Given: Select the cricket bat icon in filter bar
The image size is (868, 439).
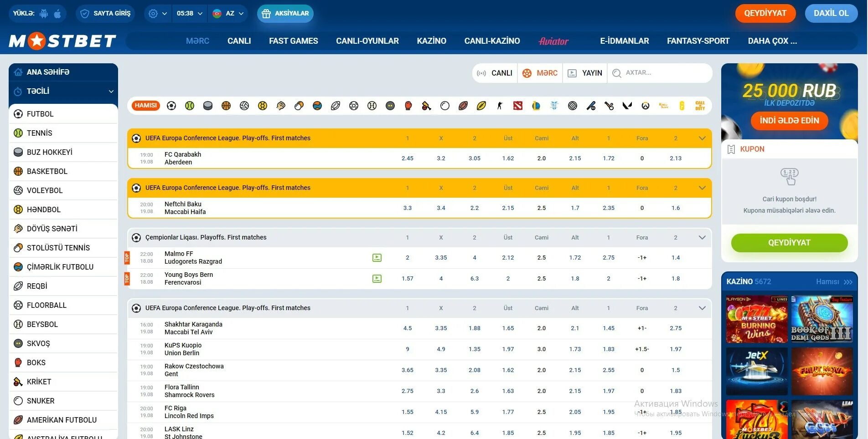Looking at the screenshot, I should (x=427, y=106).
